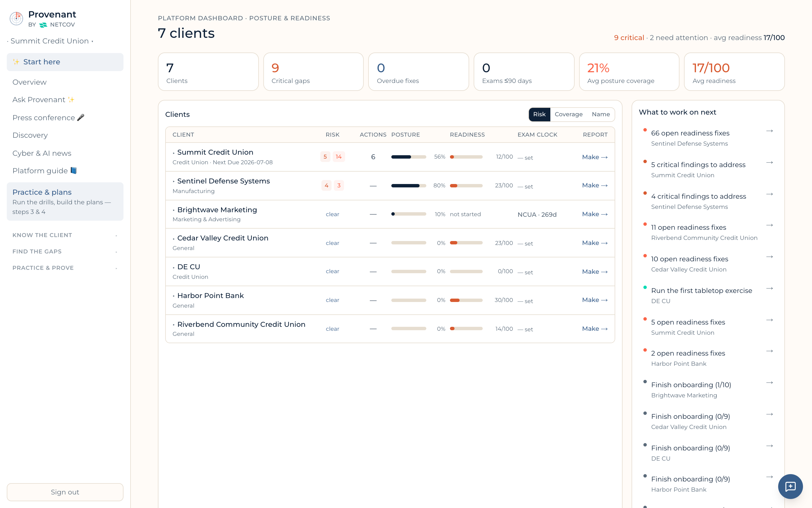Image resolution: width=812 pixels, height=508 pixels.
Task: Click Summit Credit Union actions count 6
Action: tap(373, 157)
